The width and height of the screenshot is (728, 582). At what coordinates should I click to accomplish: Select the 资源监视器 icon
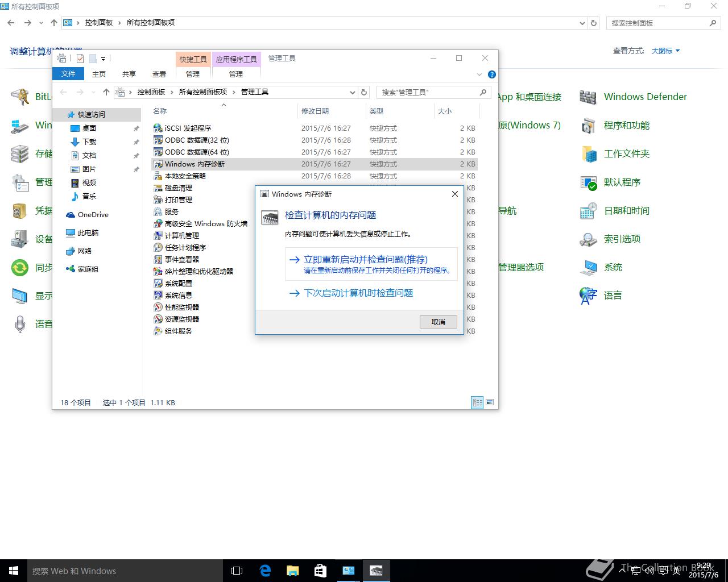158,319
